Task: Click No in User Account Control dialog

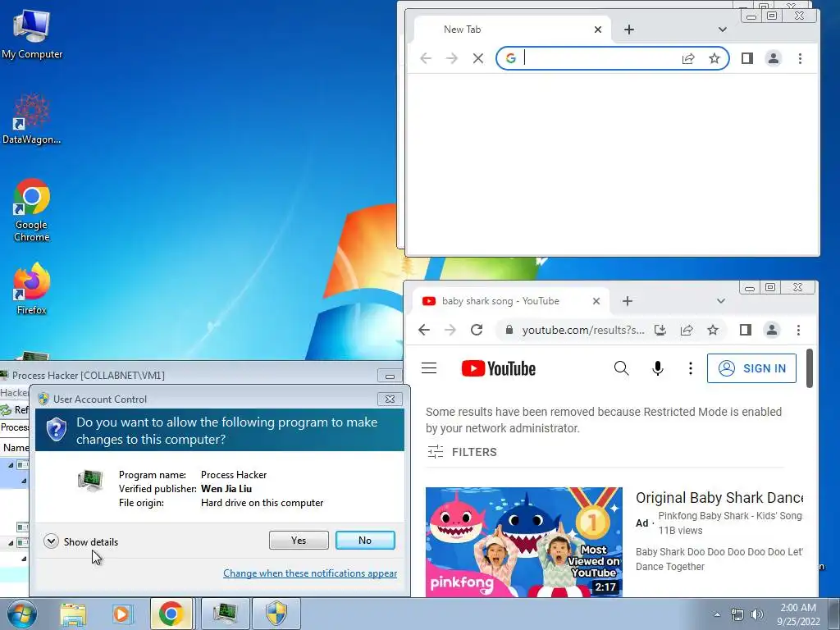Action: point(365,540)
